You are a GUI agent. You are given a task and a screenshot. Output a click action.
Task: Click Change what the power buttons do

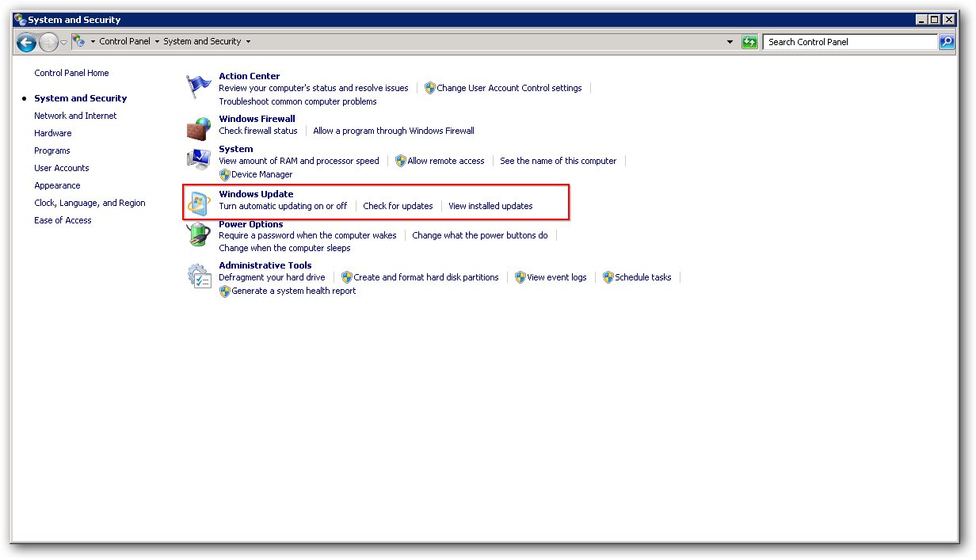click(480, 235)
